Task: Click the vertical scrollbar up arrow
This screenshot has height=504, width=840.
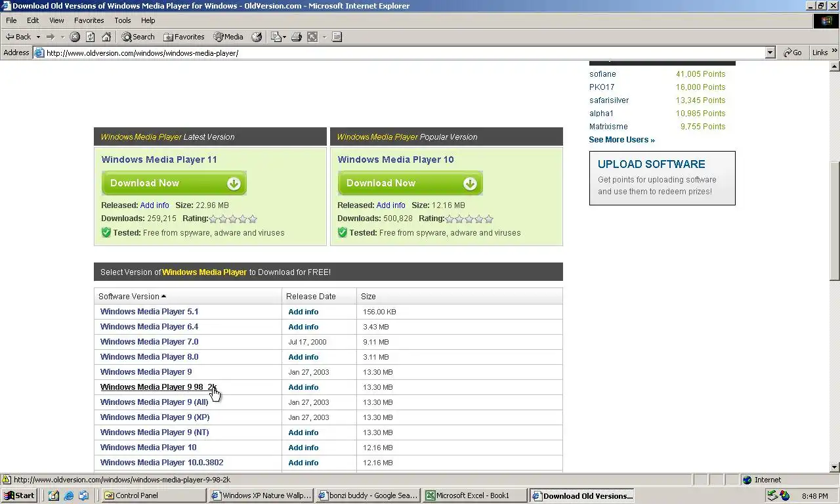Action: 835,66
